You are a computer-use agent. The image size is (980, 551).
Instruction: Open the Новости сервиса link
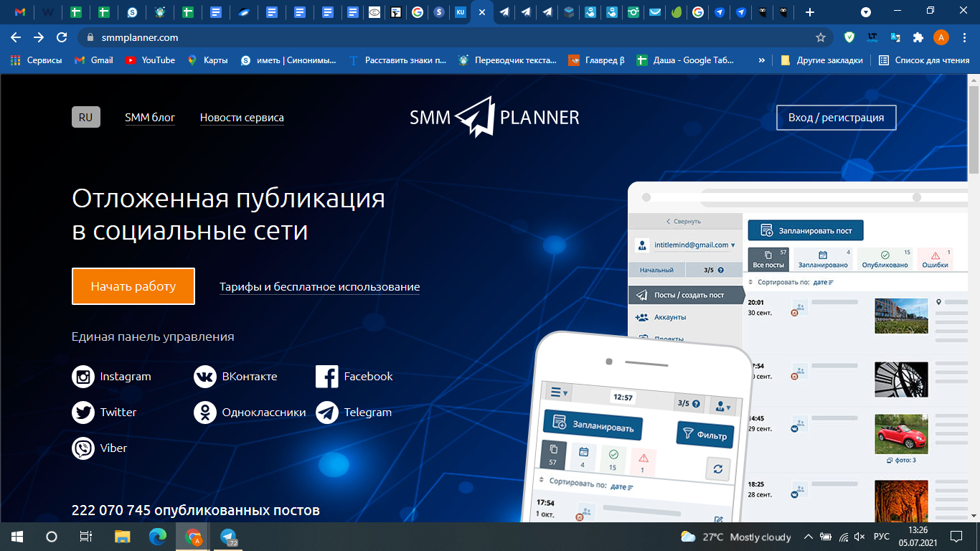pyautogui.click(x=242, y=118)
